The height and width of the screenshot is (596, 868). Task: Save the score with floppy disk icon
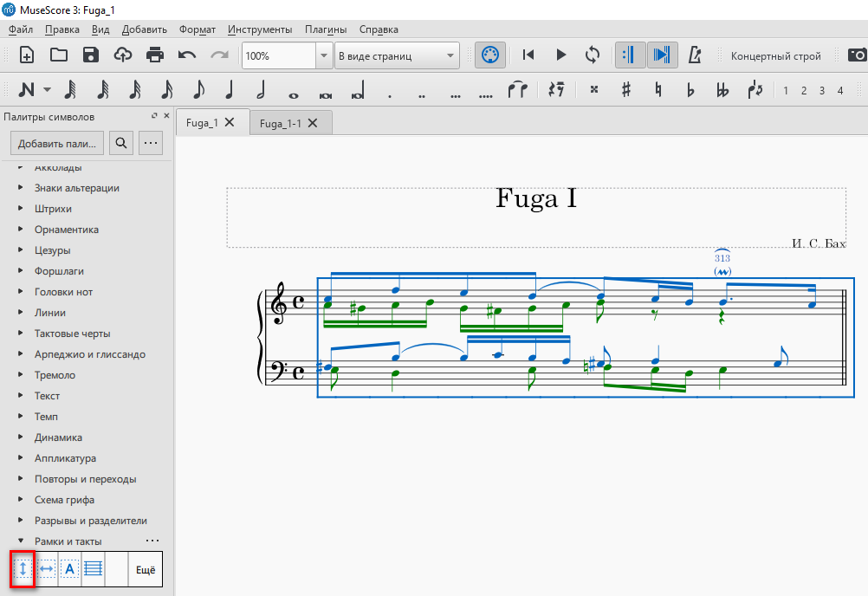tap(91, 55)
